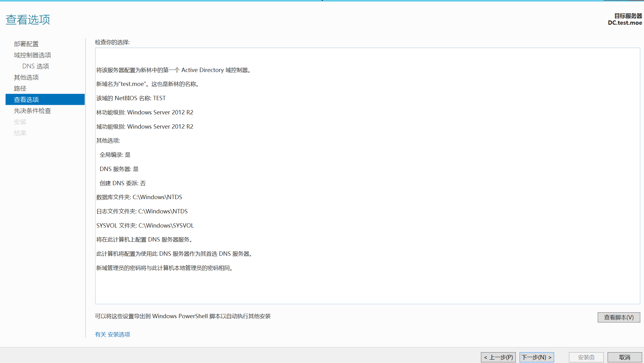Open the 先决条件检查 step
The height and width of the screenshot is (363, 644).
coord(32,111)
